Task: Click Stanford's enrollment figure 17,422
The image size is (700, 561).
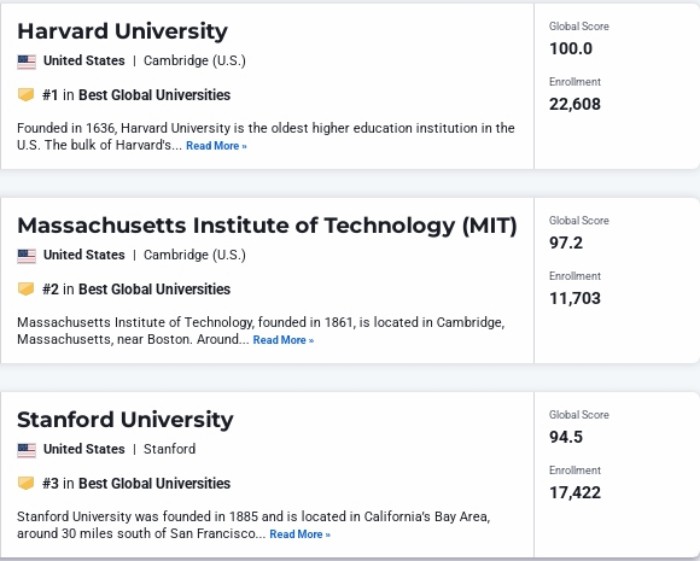Action: [x=575, y=491]
